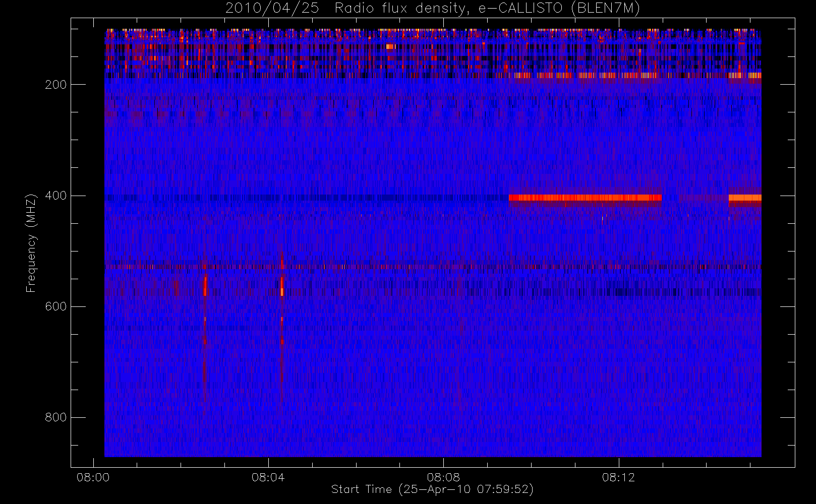Viewport: 816px width, 504px height.
Task: Click the '08:04' time tick label
Action: [268, 477]
